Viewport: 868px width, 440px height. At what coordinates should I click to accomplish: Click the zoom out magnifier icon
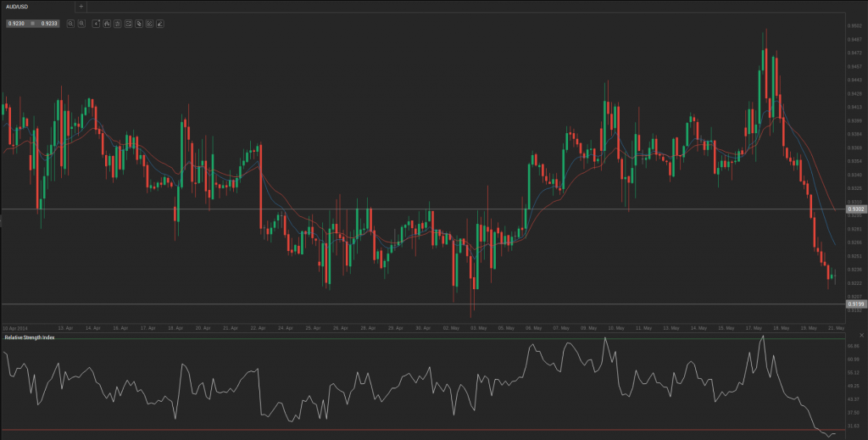coord(70,24)
